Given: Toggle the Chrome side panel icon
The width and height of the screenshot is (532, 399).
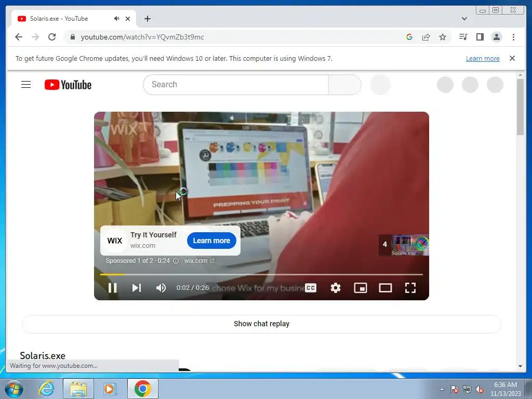Looking at the screenshot, I should click(x=480, y=37).
